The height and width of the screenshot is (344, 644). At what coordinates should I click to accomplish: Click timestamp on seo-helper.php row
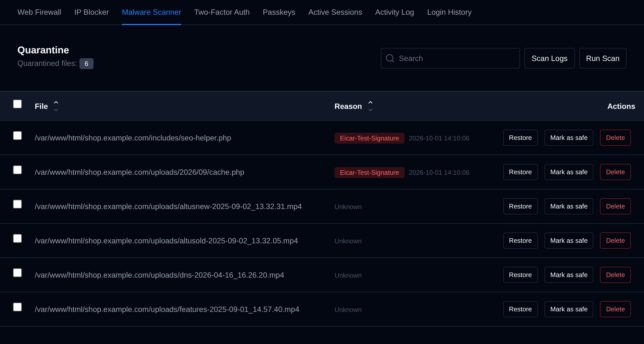click(439, 138)
